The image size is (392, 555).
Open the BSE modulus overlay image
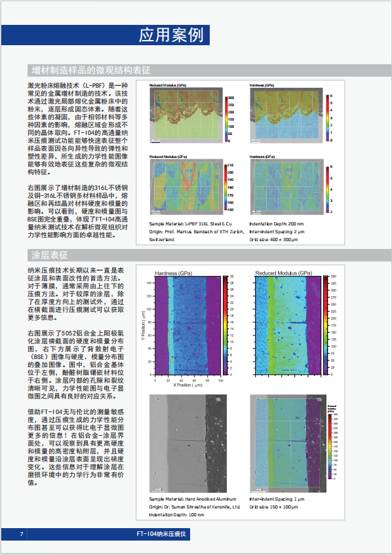[x=288, y=444]
